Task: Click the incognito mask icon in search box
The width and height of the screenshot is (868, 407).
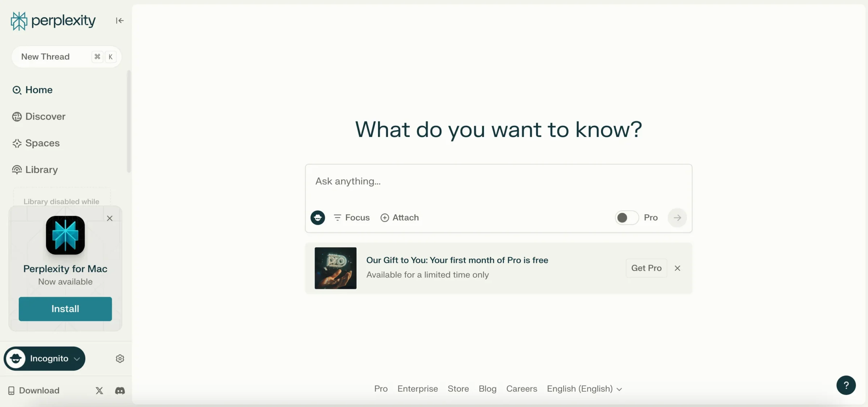Action: [x=318, y=218]
